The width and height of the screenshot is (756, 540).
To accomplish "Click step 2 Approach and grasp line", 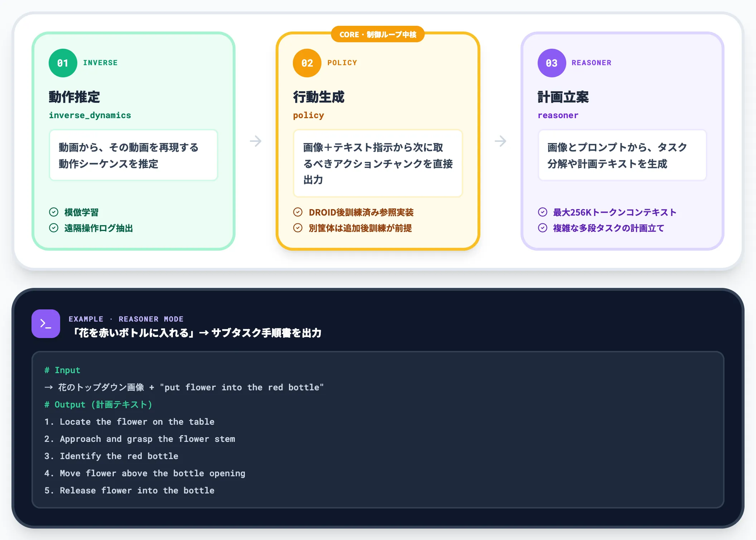I will (x=140, y=439).
